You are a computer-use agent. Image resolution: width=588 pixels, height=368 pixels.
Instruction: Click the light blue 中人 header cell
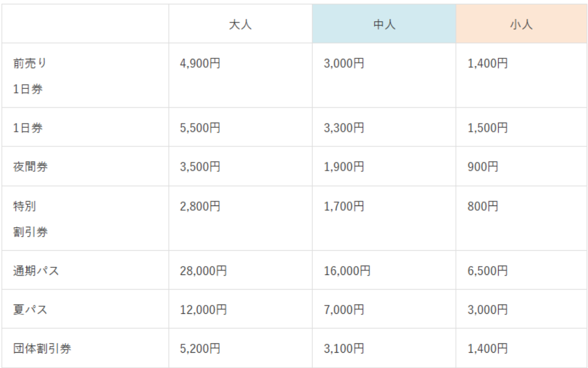pos(384,25)
